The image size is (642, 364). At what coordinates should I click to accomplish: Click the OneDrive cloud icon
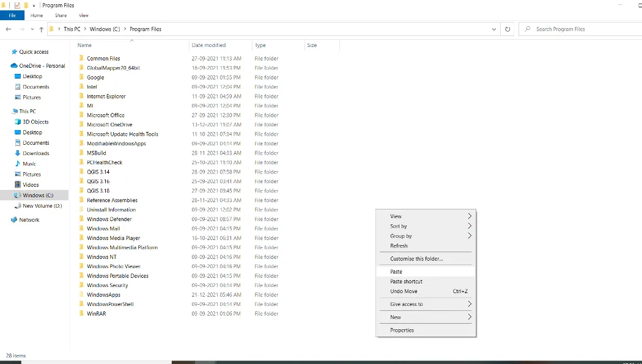click(14, 66)
